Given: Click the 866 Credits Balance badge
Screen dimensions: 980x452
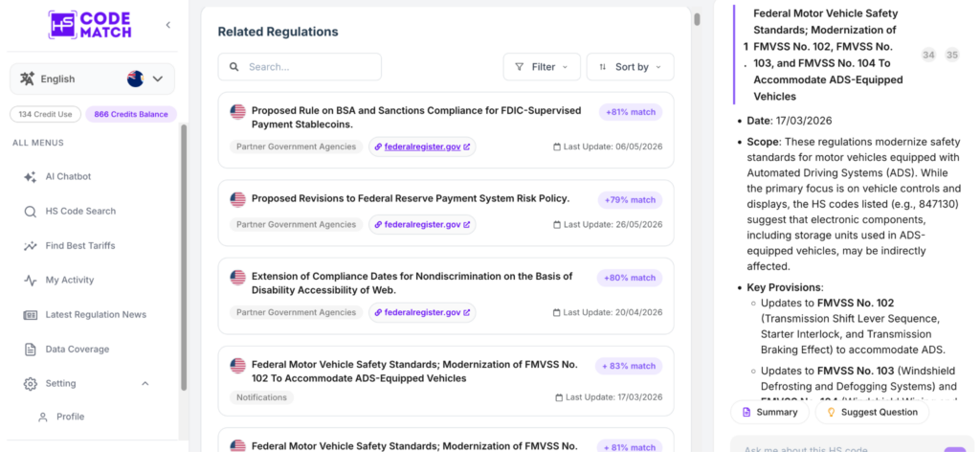Looking at the screenshot, I should (130, 114).
